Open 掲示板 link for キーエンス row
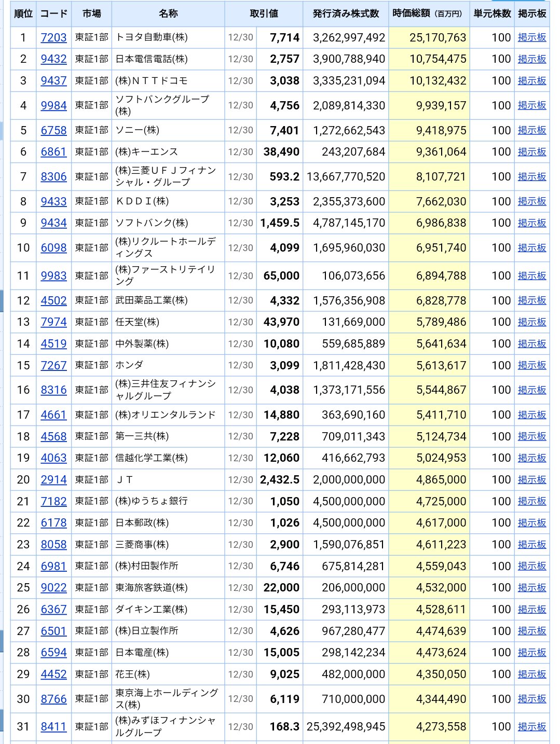 click(532, 152)
